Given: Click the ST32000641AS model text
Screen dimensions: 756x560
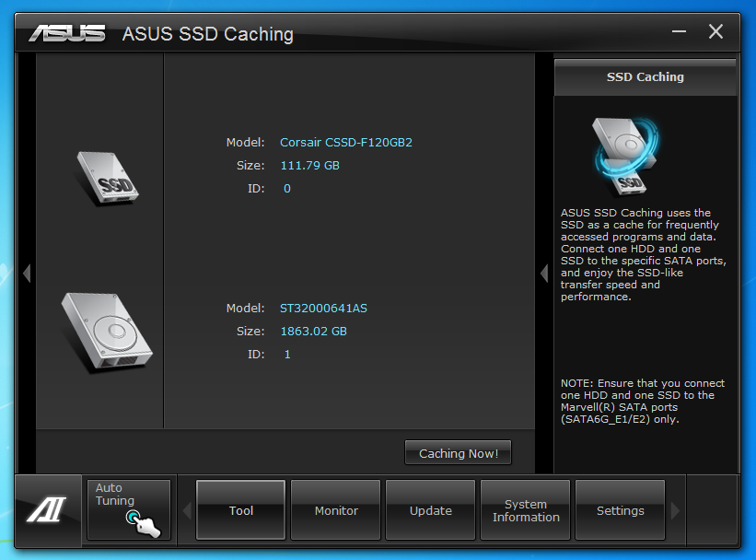Looking at the screenshot, I should [323, 309].
